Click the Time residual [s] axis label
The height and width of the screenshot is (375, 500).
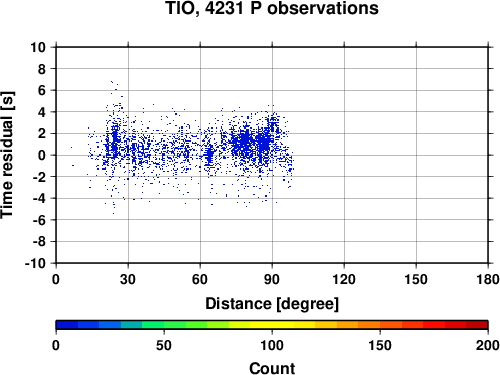8,155
